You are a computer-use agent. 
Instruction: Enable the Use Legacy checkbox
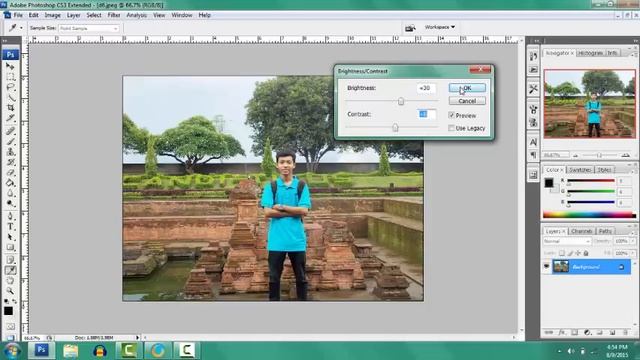tap(451, 128)
